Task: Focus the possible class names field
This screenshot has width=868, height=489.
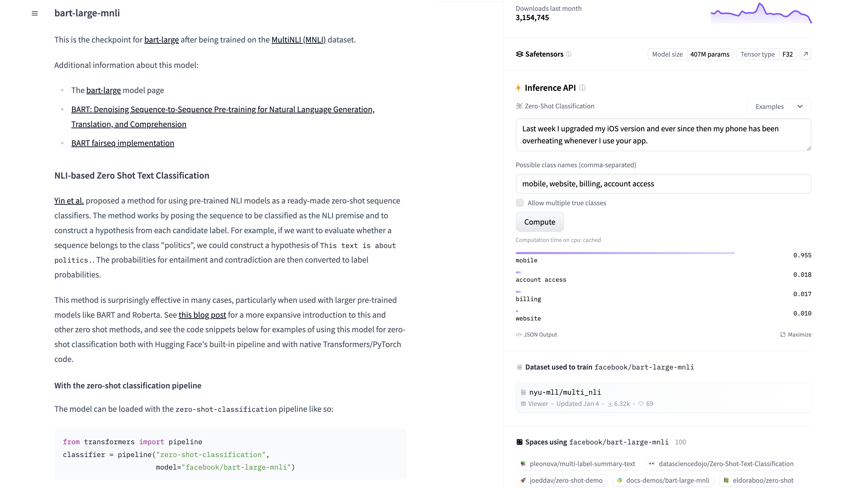Action: (663, 184)
